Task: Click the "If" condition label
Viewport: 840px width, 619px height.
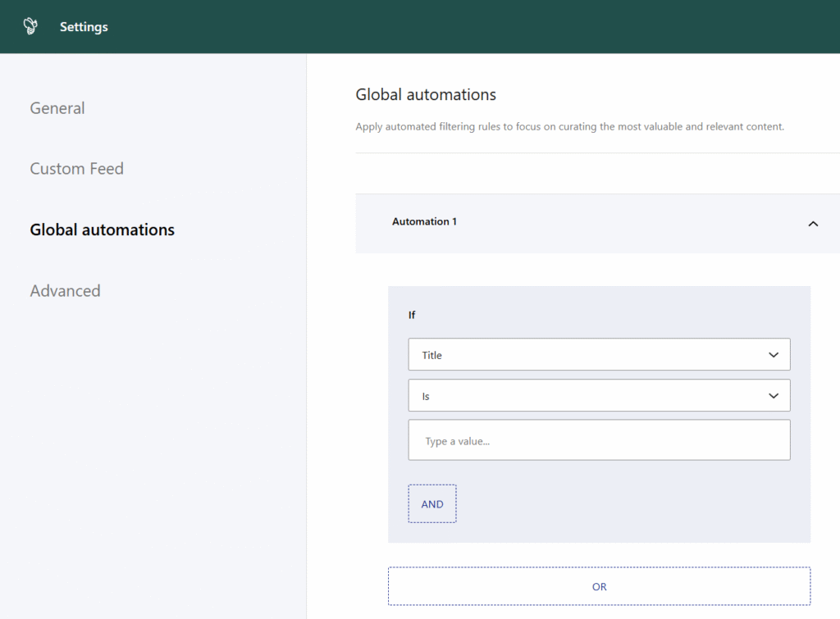Action: pyautogui.click(x=412, y=315)
